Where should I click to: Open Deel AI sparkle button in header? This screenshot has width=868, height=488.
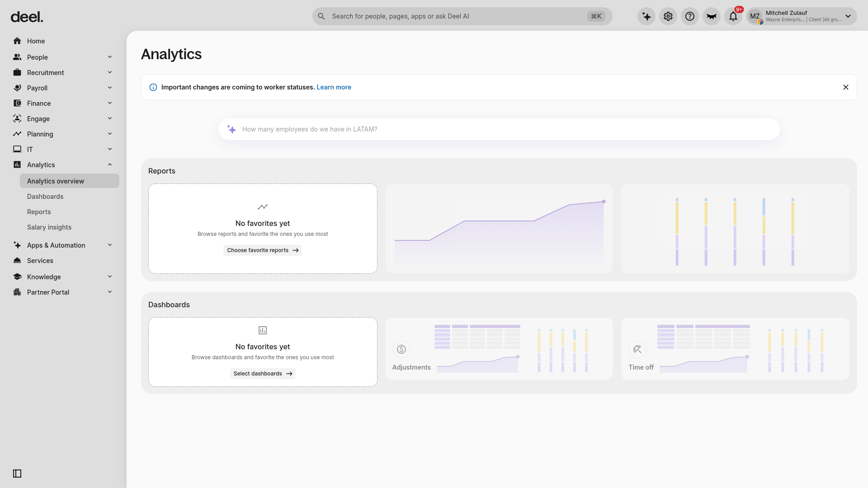(x=646, y=16)
